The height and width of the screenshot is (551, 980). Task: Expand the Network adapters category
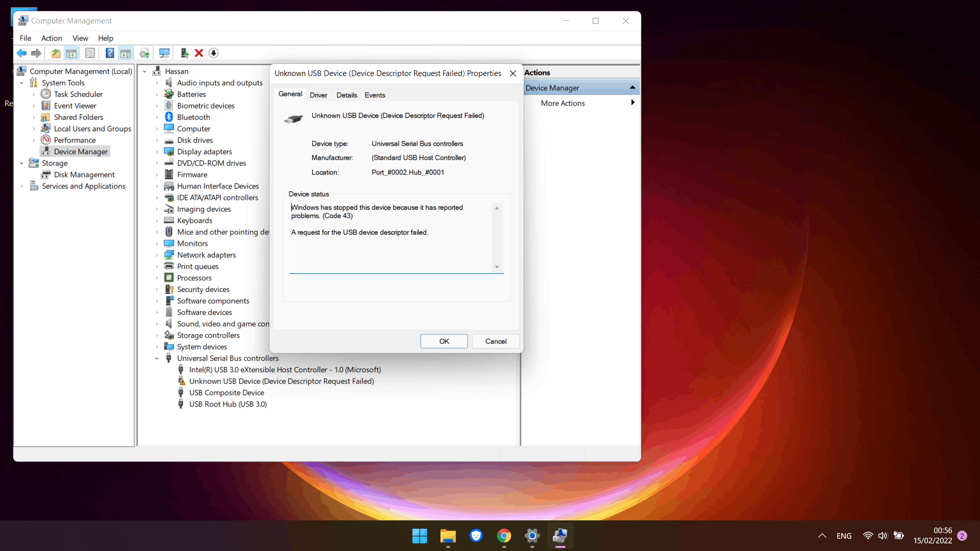point(157,255)
